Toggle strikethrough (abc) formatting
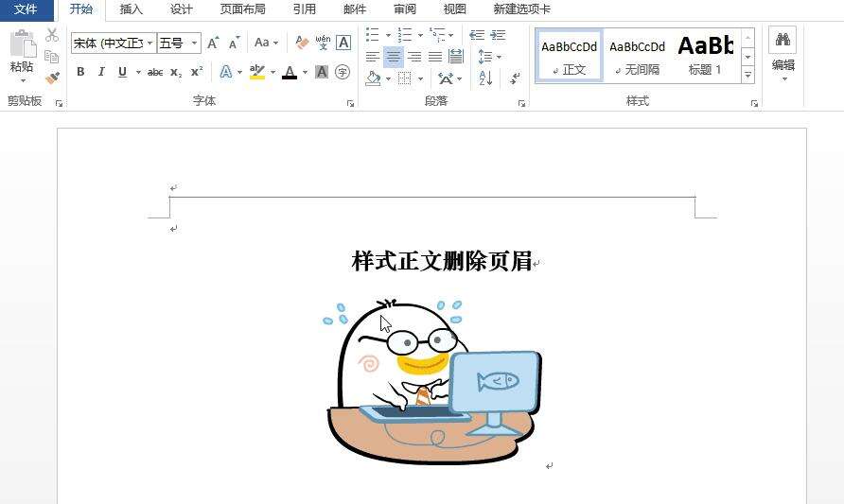Viewport: 844px width, 504px height. 155,72
